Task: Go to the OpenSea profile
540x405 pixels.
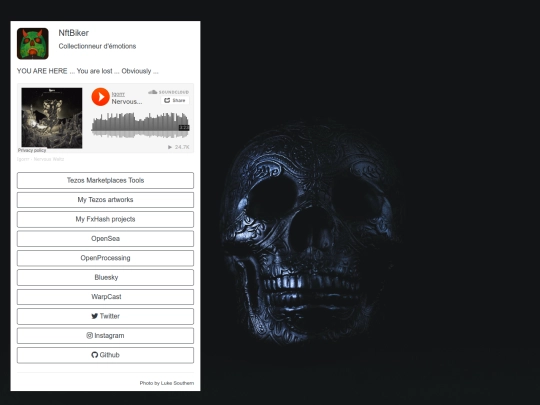Action: [x=105, y=238]
